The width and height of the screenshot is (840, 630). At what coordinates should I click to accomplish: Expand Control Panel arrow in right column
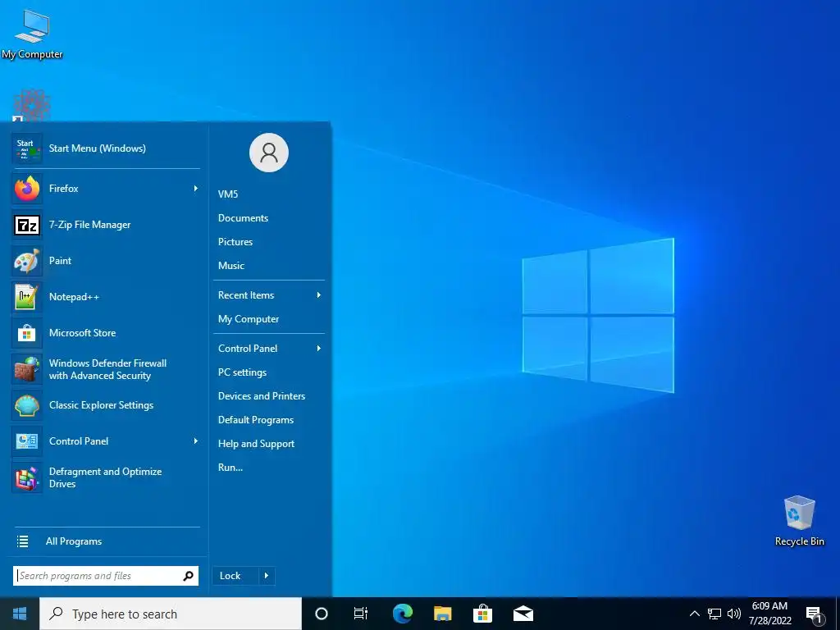[x=319, y=348]
